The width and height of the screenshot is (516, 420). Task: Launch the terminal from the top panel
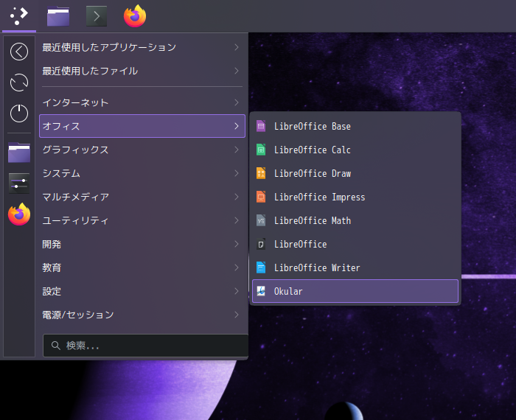click(x=97, y=16)
